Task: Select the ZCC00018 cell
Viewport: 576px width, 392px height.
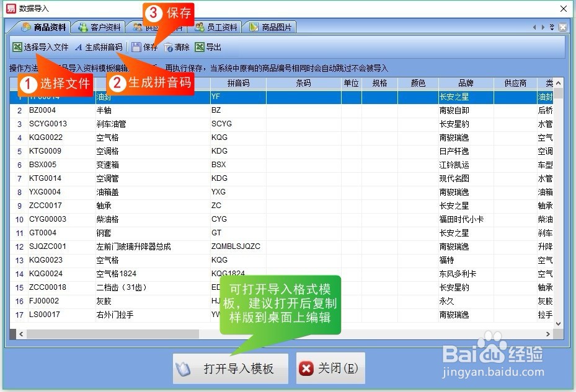Action: pos(61,287)
